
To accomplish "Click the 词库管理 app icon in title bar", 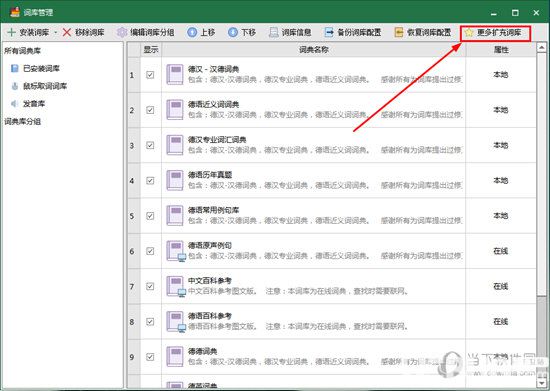I will [x=14, y=12].
